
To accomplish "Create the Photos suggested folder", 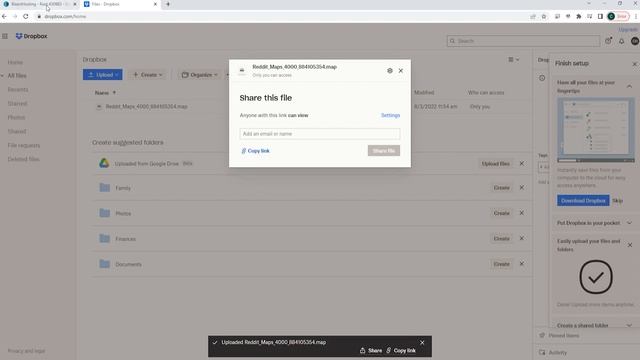I will [502, 213].
